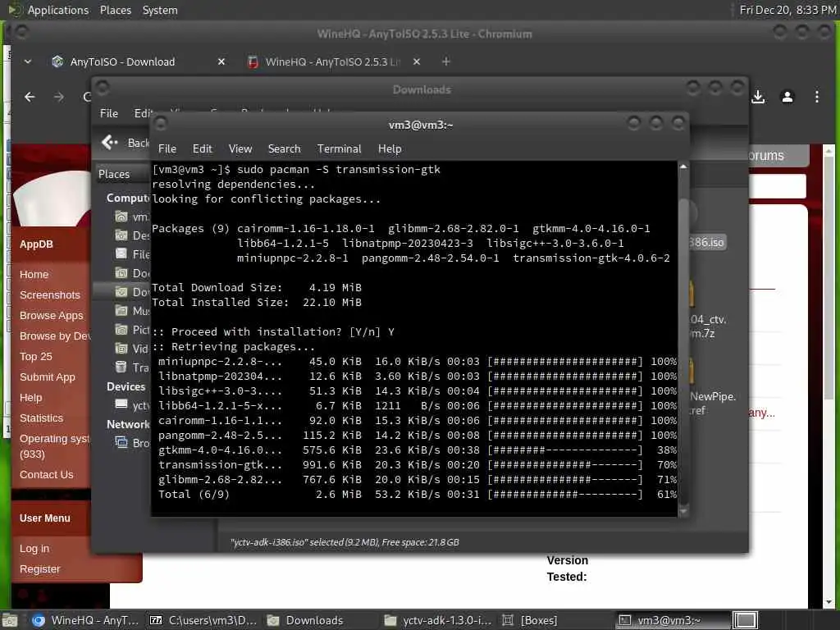The image size is (840, 630).
Task: Open show desktop icon in bottom panel
Action: coord(10,620)
